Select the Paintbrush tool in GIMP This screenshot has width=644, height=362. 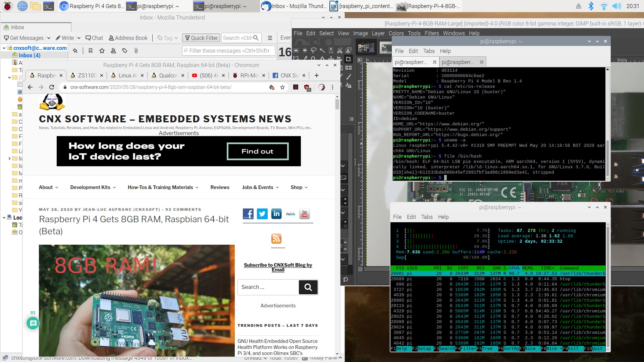[x=348, y=77]
